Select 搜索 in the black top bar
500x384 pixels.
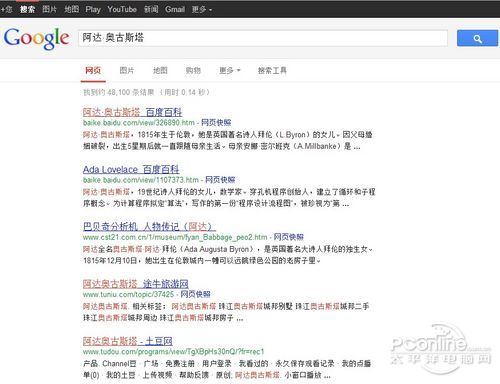coord(27,9)
